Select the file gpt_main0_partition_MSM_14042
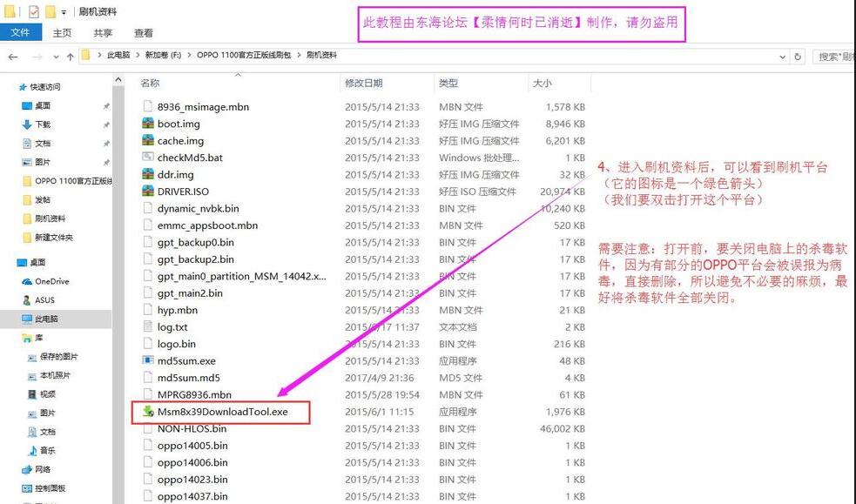The height and width of the screenshot is (504, 856). [x=242, y=276]
